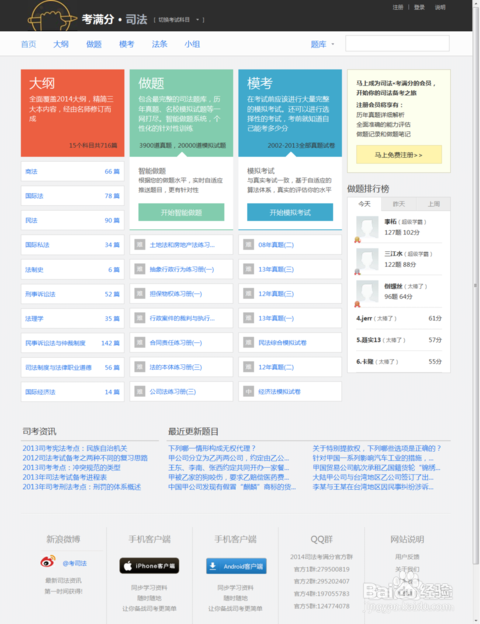Open the avatar of 96题 64分 user
Screen dimensions: 480x624
(367, 291)
